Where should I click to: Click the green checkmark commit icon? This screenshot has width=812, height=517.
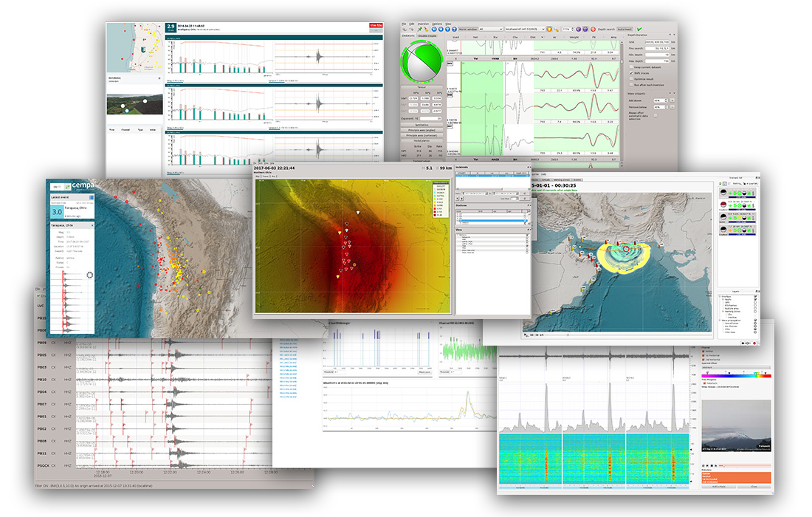tap(639, 29)
